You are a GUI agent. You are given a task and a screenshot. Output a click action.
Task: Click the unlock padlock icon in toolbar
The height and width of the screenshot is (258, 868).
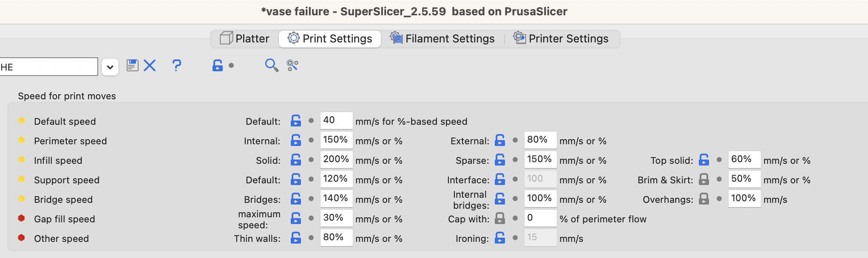tap(217, 65)
